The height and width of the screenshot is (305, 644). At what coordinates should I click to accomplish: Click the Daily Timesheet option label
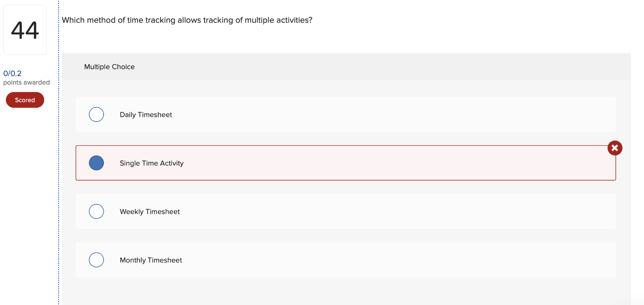[x=146, y=114]
